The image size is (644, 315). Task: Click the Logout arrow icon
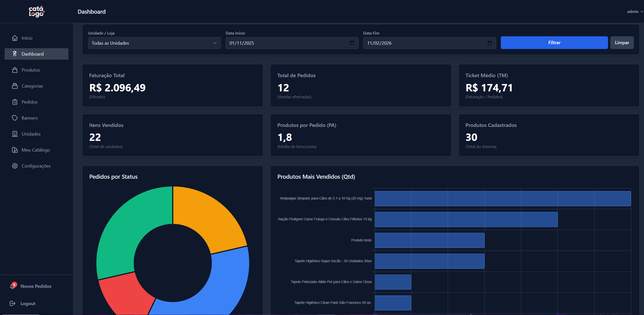coord(12,303)
